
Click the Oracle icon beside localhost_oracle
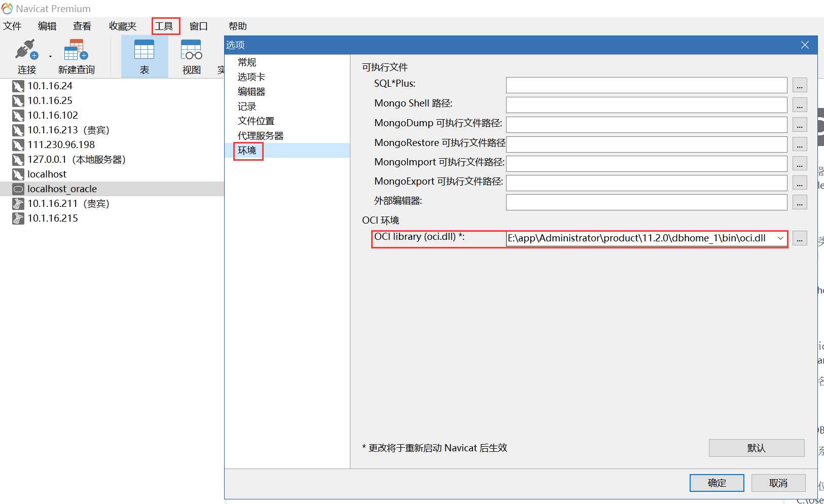[x=18, y=189]
